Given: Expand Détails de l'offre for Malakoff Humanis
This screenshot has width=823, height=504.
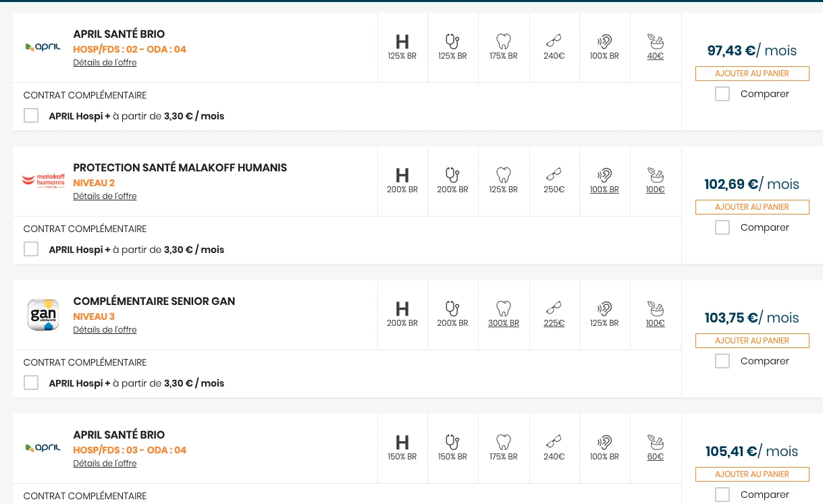Looking at the screenshot, I should 105,196.
